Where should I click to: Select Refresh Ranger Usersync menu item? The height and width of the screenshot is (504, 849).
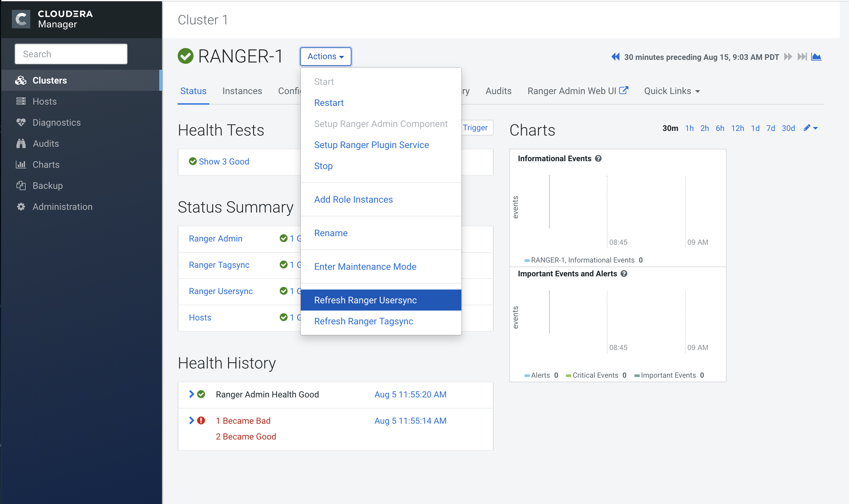click(x=365, y=300)
